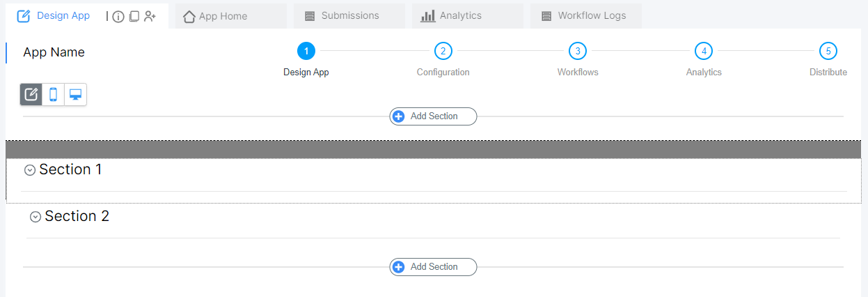Go to step 2 Configuration
Viewport: 868px width, 297px height.
443,51
